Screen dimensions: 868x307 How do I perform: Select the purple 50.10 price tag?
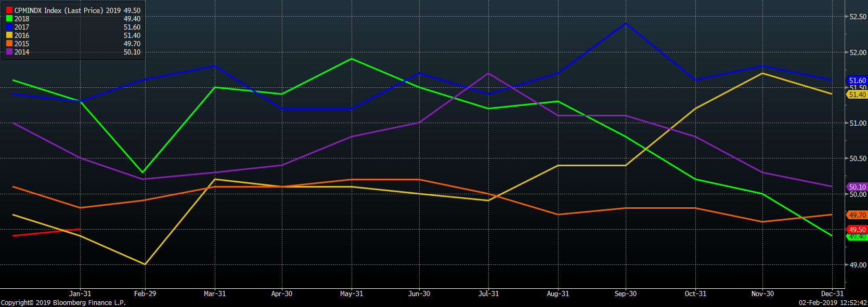tap(857, 187)
